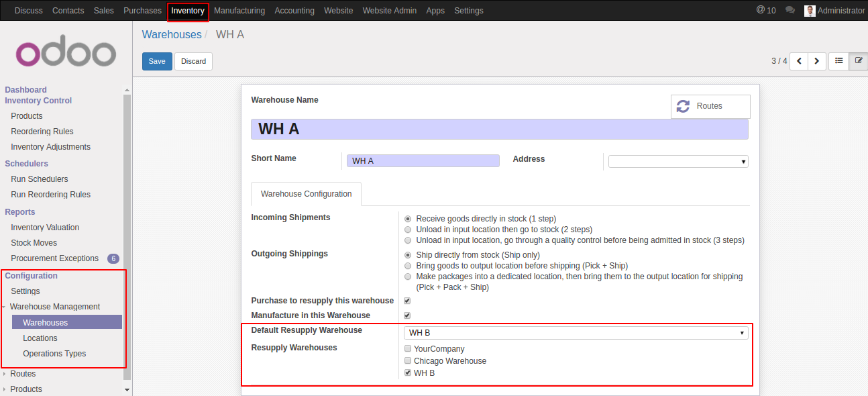This screenshot has width=868, height=396.
Task: Go to previous record arrow
Action: (799, 61)
